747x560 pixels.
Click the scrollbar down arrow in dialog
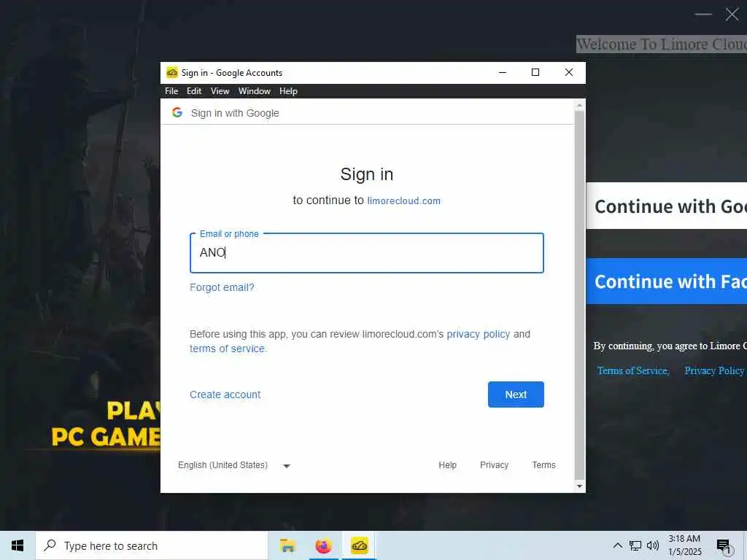pos(579,486)
